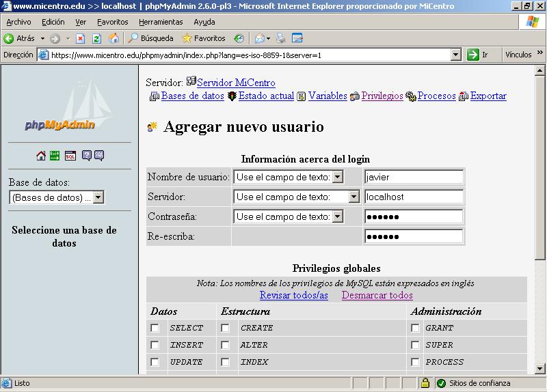The height and width of the screenshot is (392, 547).
Task: Click the Privilegios users icon
Action: click(x=355, y=96)
